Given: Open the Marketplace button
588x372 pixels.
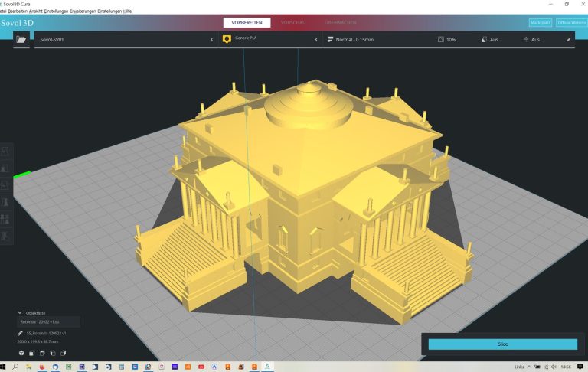Looking at the screenshot, I should (x=540, y=23).
